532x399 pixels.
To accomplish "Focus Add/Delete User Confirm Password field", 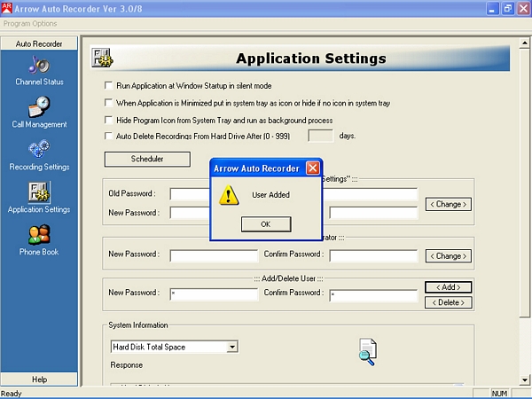I will [373, 295].
